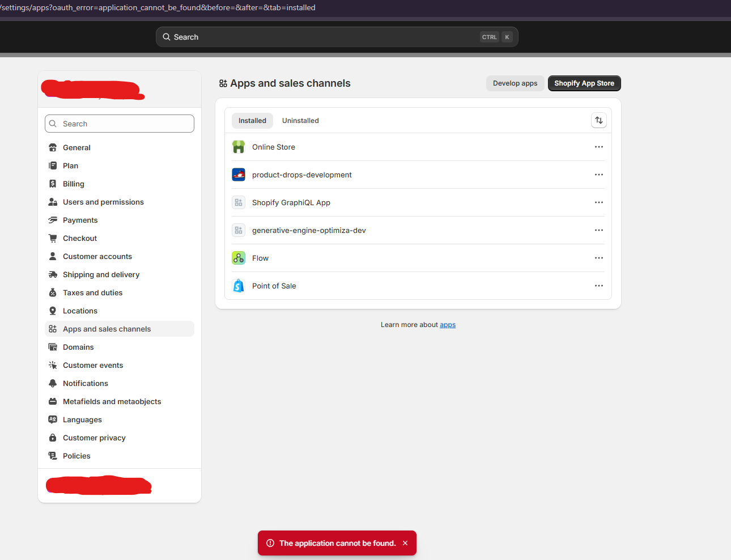Click the Languages icon in sidebar
731x560 pixels.
[53, 419]
